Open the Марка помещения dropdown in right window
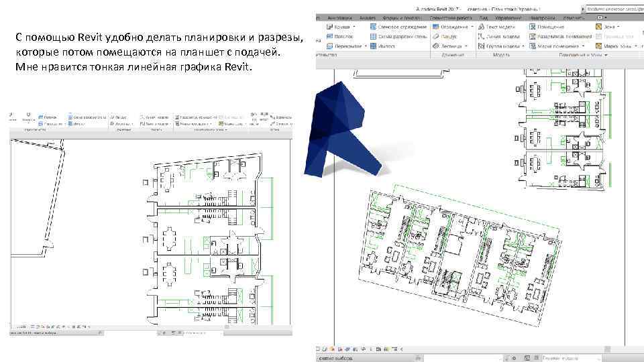Screen dimensions: 644x362 tap(583, 46)
